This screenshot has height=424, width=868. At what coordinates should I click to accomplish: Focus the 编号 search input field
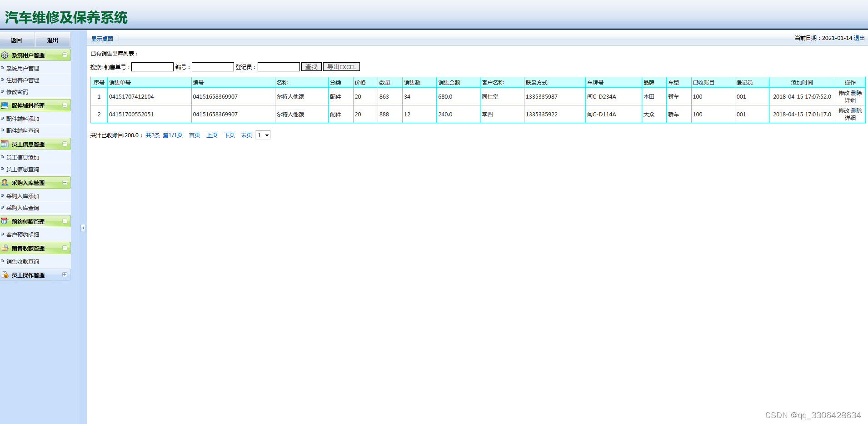tap(213, 67)
